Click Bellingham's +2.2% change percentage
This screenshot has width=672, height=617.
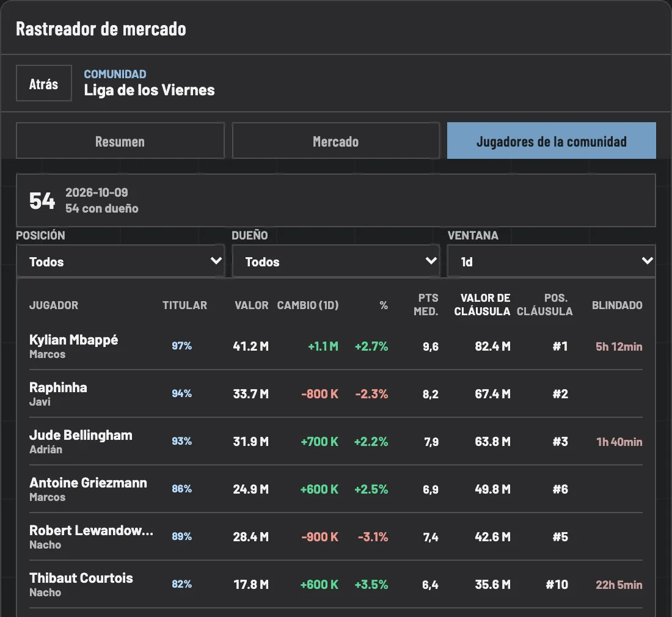[x=371, y=441]
